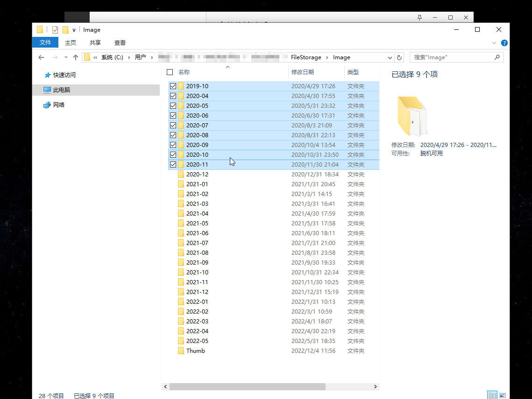Viewport: 532px width, 399px height.
Task: Click the Thumb folder icon
Action: [x=181, y=350]
